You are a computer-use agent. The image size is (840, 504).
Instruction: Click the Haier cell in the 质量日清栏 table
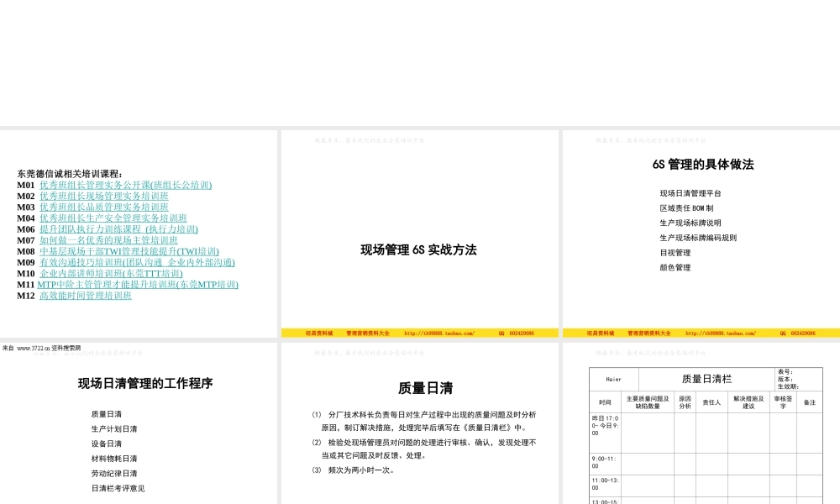614,377
